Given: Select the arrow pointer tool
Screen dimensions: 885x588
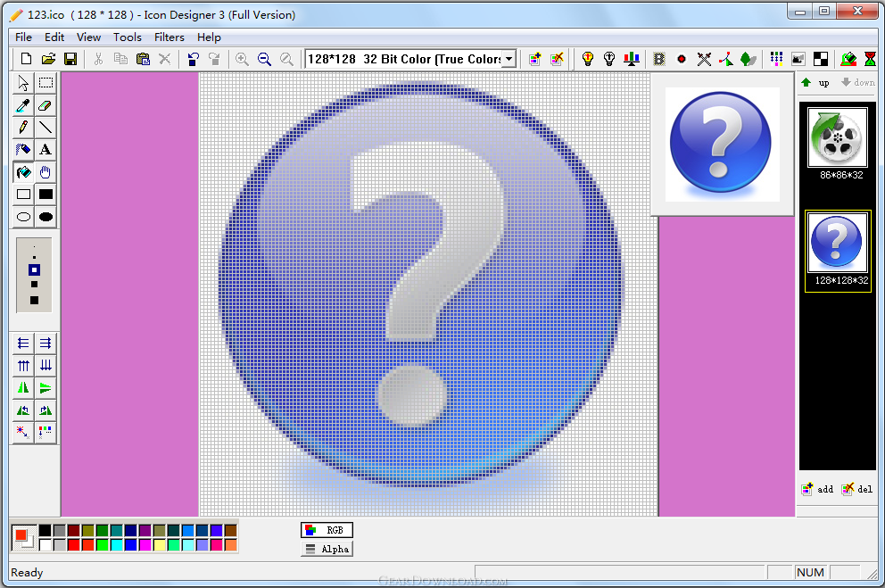Looking at the screenshot, I should [x=23, y=82].
